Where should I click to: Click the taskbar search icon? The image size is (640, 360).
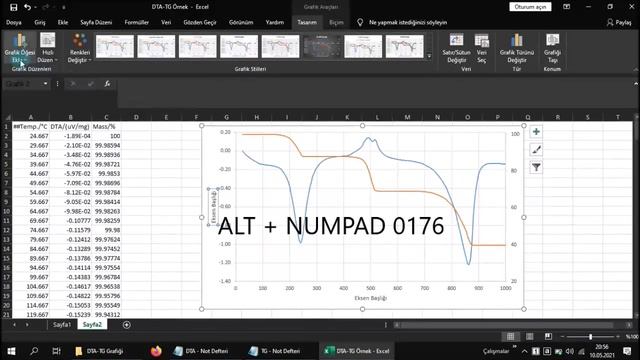pos(34,351)
